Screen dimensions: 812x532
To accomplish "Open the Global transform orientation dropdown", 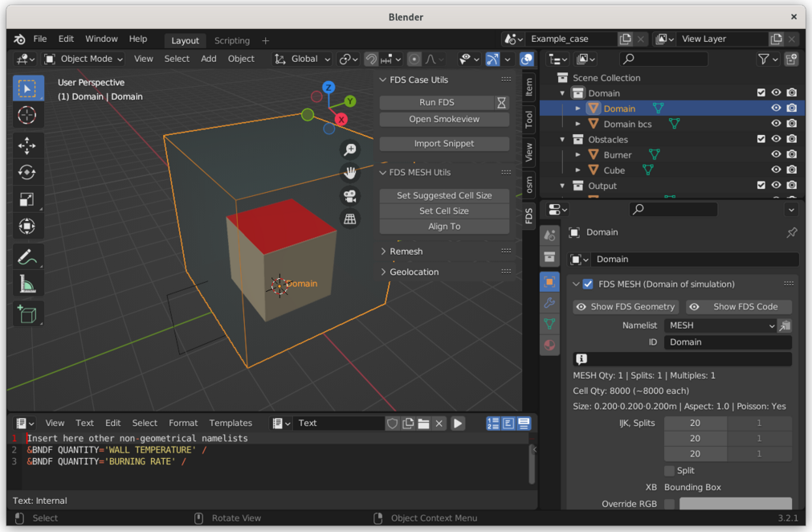I will click(x=302, y=59).
